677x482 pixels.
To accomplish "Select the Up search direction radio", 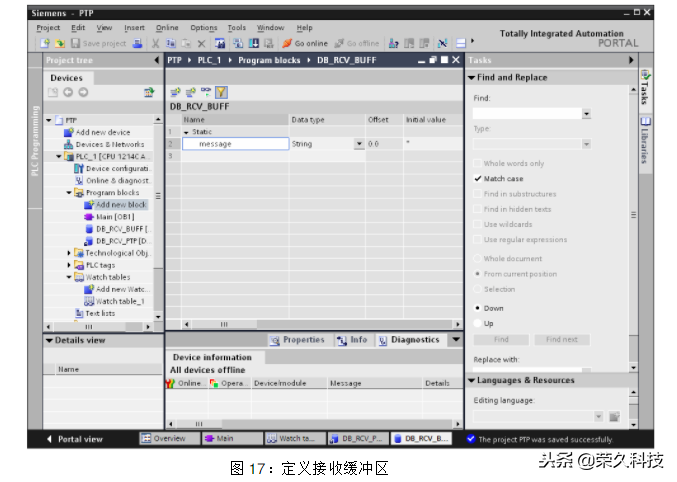I will point(477,323).
